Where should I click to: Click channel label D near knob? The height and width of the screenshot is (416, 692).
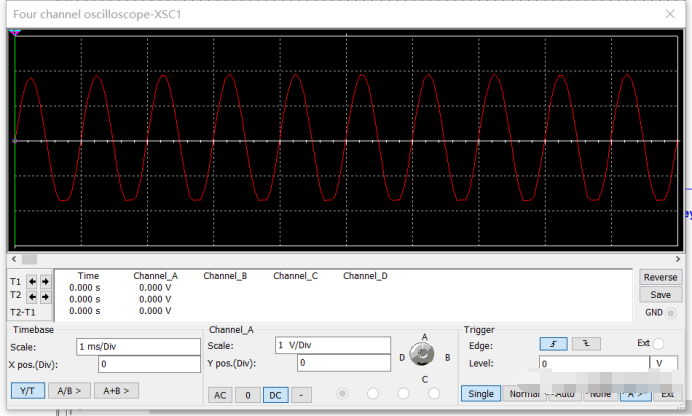click(x=402, y=357)
